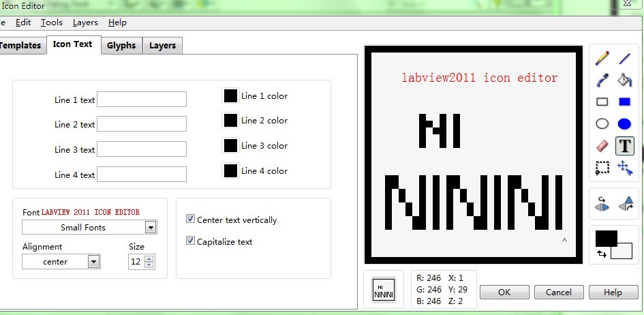
Task: Focus the Line 3 text field
Action: (x=142, y=149)
